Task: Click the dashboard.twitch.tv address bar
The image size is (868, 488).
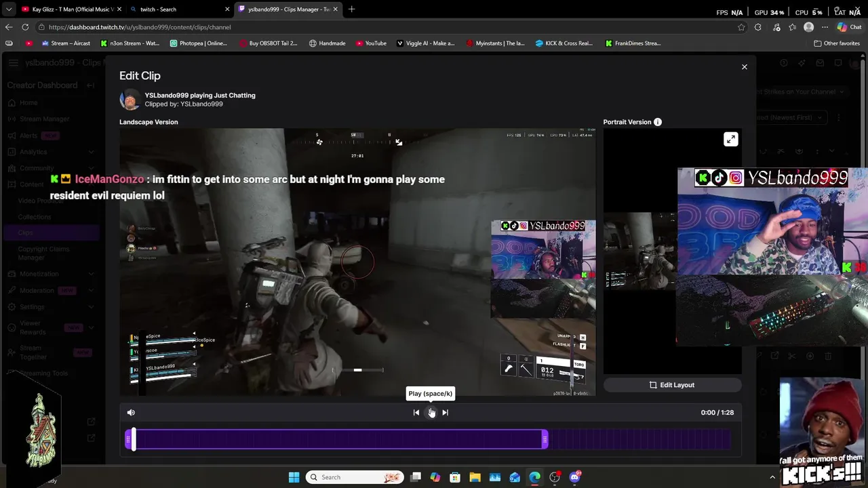Action: click(x=387, y=27)
